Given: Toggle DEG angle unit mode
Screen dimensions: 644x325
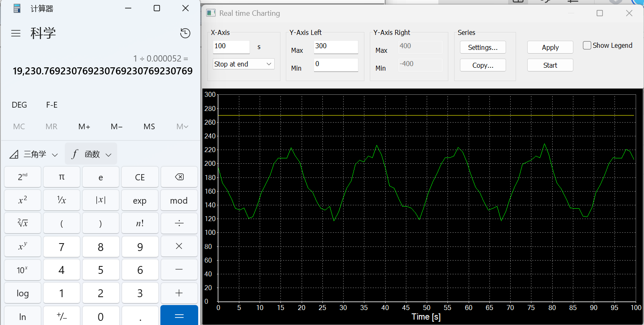Looking at the screenshot, I should click(20, 105).
